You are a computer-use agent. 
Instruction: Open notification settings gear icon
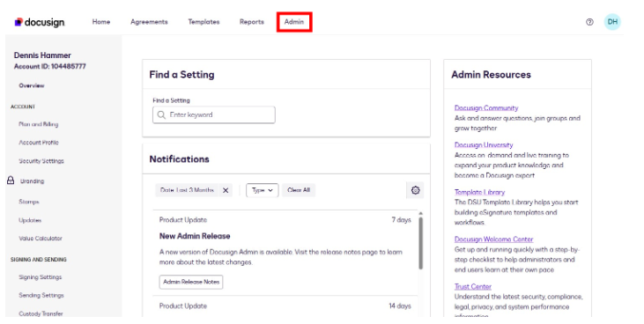(x=415, y=190)
